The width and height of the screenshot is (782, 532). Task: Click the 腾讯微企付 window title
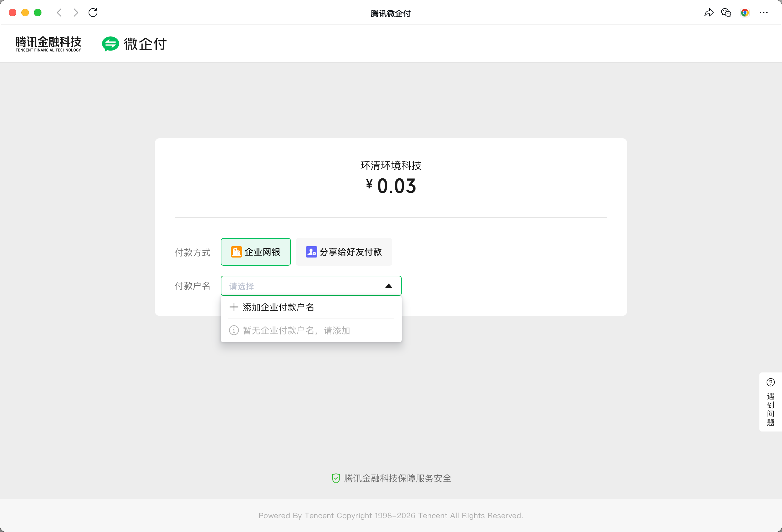[x=391, y=14]
